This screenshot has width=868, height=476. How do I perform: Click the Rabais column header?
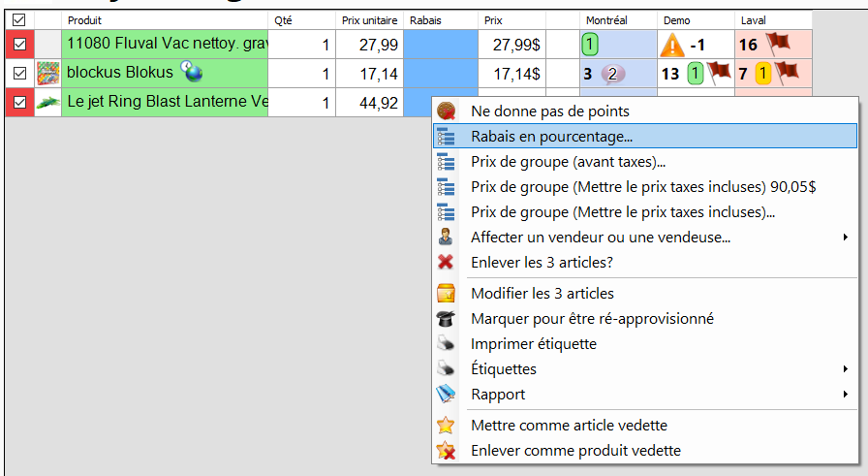[441, 20]
